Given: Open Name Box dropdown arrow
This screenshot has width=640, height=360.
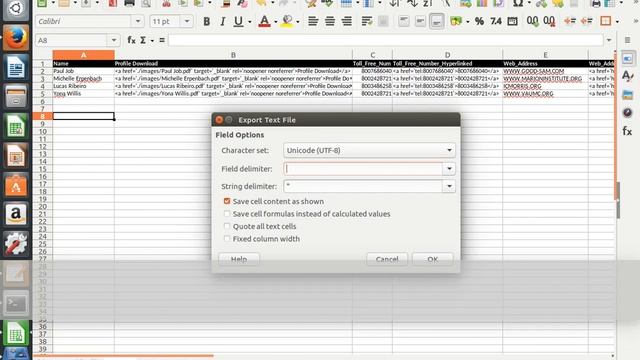Looking at the screenshot, I should [113, 40].
